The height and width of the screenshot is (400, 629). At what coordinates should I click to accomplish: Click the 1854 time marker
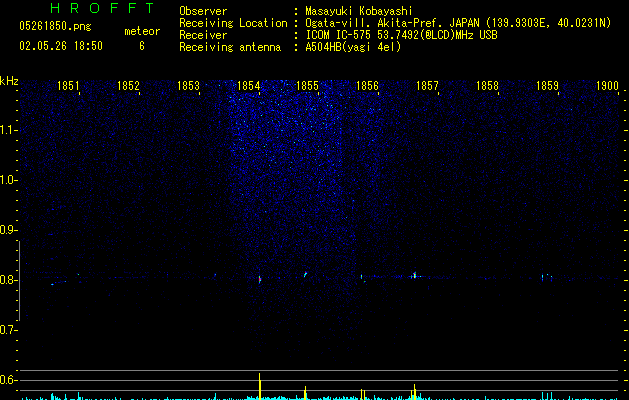click(248, 86)
